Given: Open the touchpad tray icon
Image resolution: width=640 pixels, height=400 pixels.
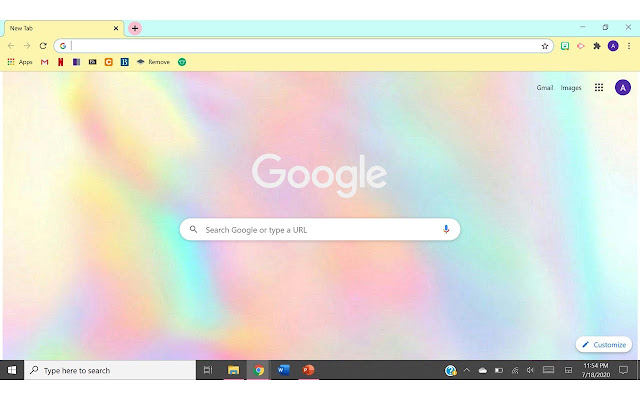Looking at the screenshot, I should coord(568,370).
